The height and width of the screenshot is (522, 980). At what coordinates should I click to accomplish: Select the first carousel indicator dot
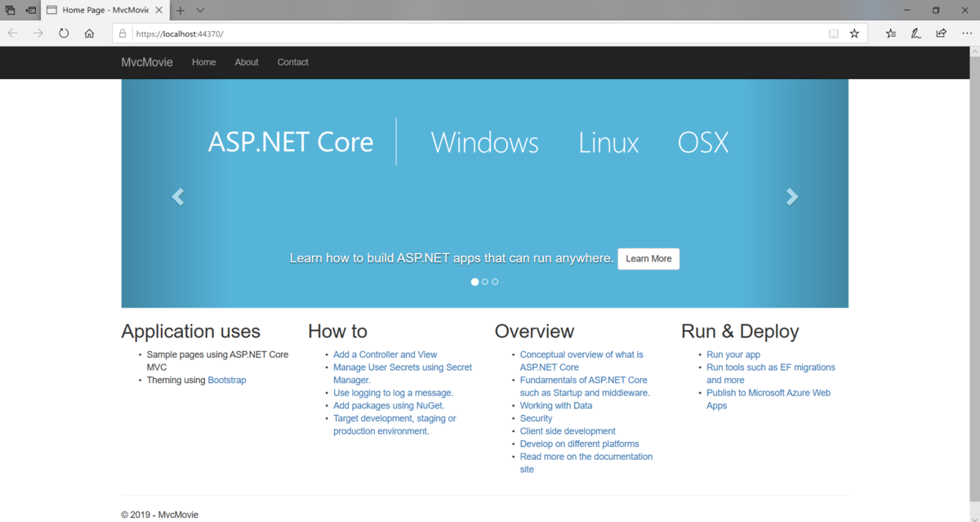point(474,282)
